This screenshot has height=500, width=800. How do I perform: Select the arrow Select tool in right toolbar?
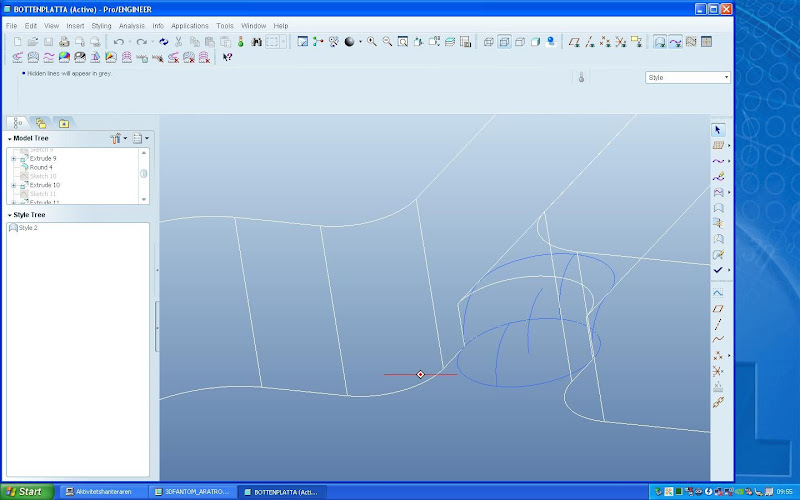717,130
